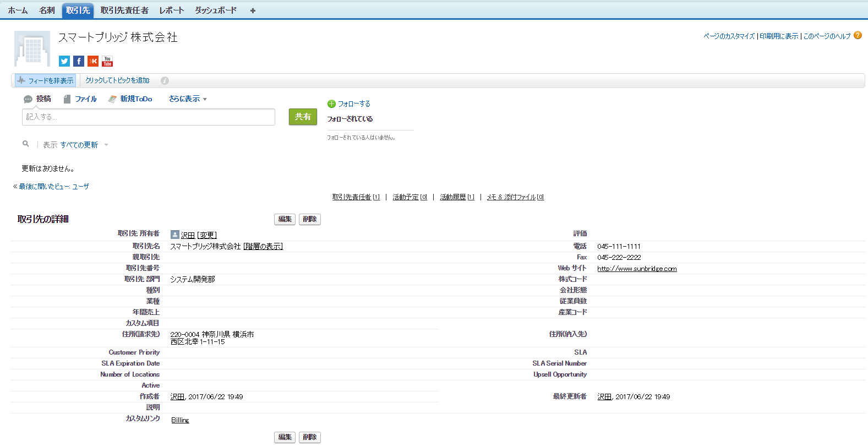
Task: Open ページのカスタマイズ link
Action: click(729, 36)
